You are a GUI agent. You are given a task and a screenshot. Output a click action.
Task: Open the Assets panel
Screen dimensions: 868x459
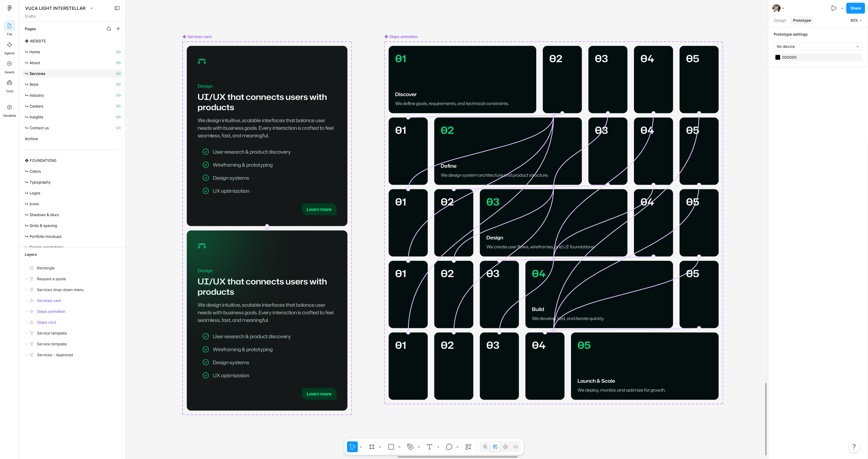pos(9,67)
